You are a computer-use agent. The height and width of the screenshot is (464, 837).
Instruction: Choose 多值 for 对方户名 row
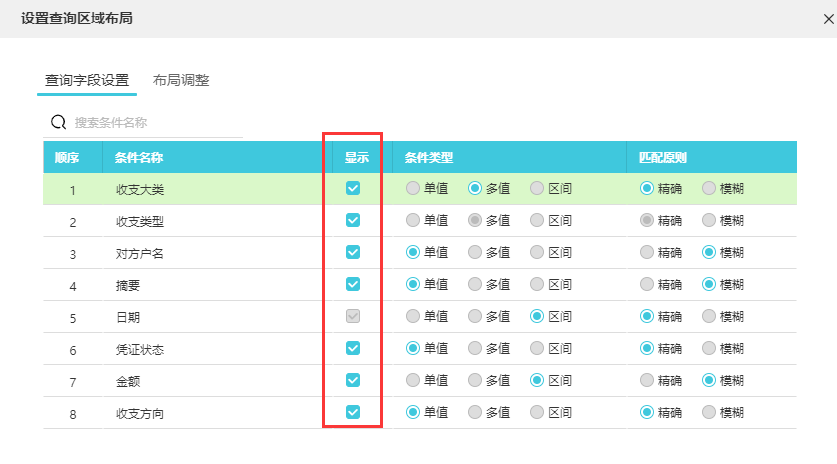[475, 252]
